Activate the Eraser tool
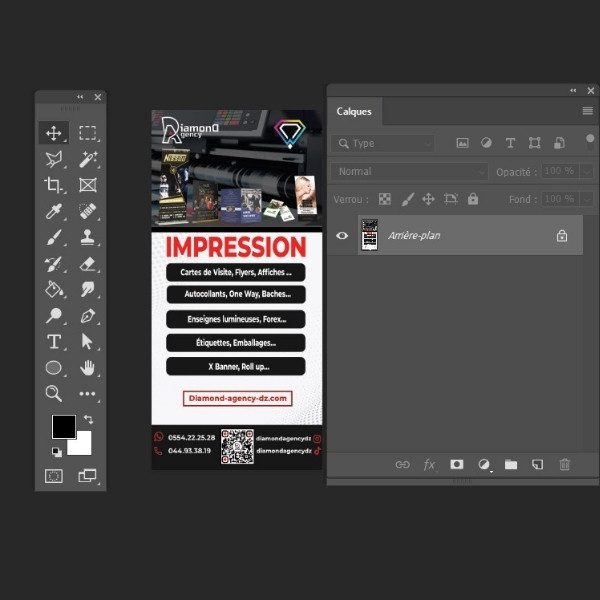The width and height of the screenshot is (600, 600). [x=88, y=263]
